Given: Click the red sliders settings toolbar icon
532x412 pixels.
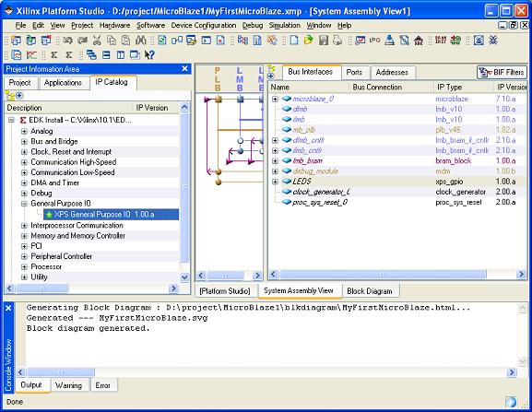Looking at the screenshot, I should click(441, 41).
